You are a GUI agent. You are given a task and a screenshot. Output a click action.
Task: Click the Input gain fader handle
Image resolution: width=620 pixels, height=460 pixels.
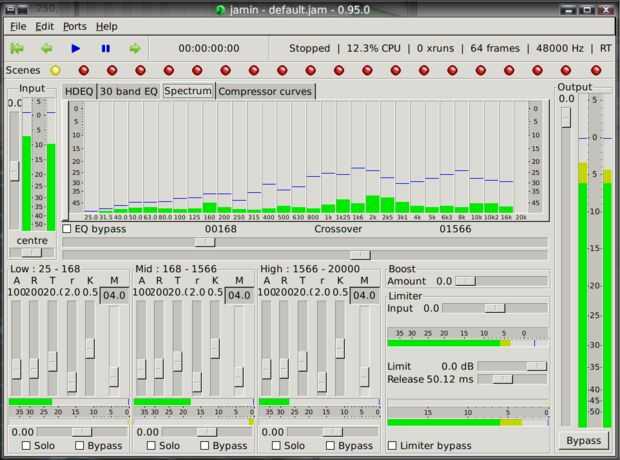tap(14, 170)
